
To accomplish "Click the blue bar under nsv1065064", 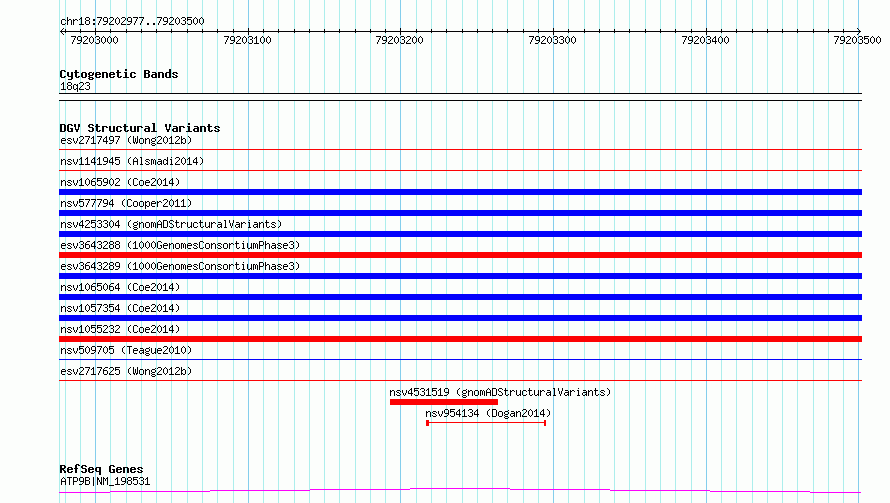I will (460, 297).
